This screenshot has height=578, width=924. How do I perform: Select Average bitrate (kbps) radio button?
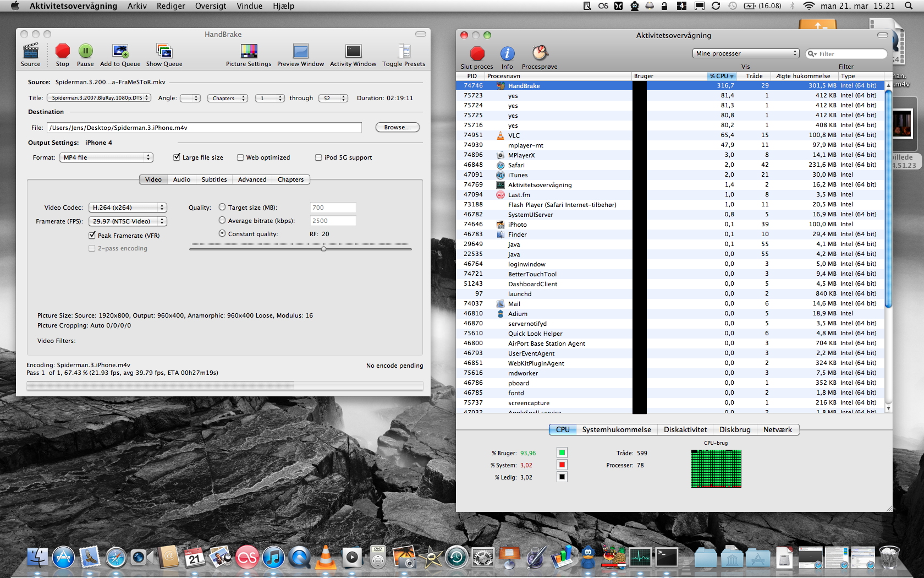click(222, 220)
